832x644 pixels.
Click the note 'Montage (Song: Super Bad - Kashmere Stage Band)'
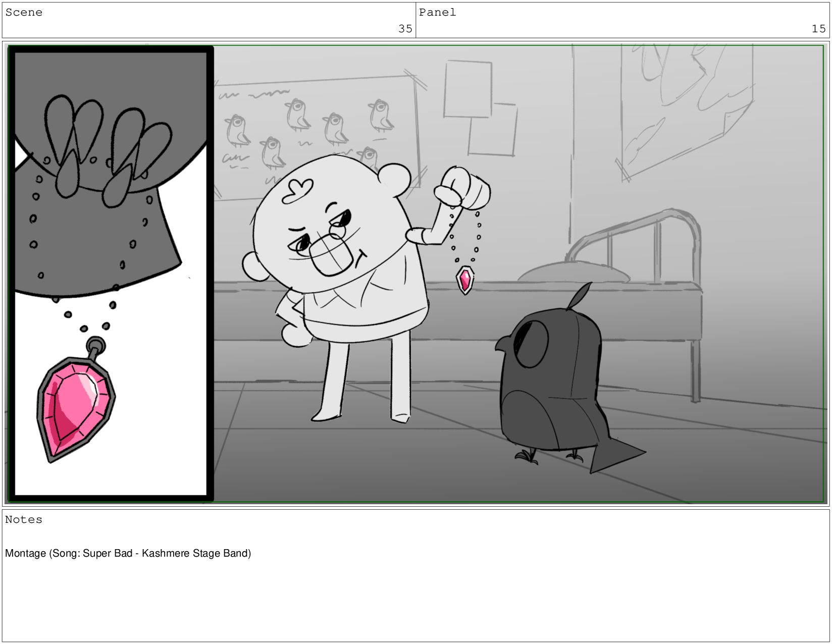(128, 553)
